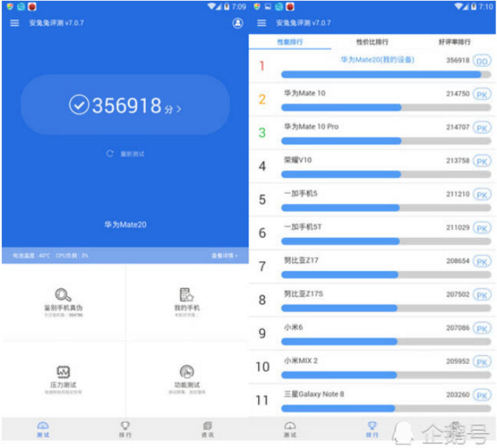
Task: Open the My Phone info icon
Action: (187, 294)
